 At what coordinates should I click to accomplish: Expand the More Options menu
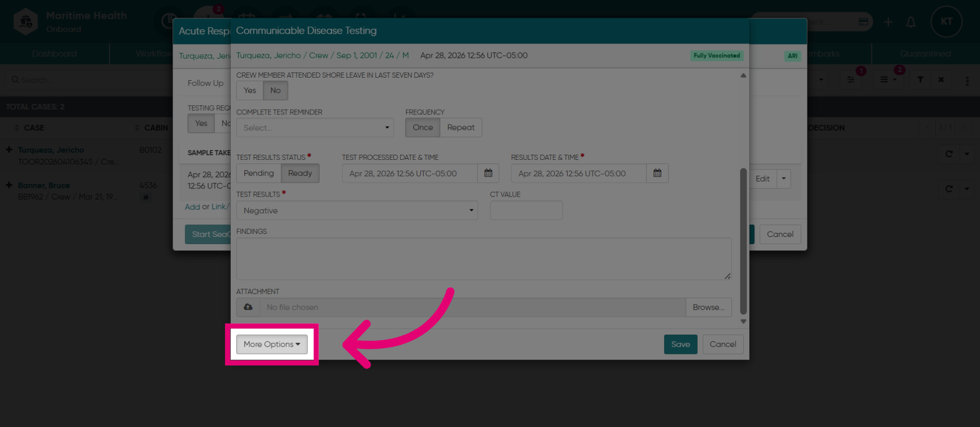[x=272, y=344]
